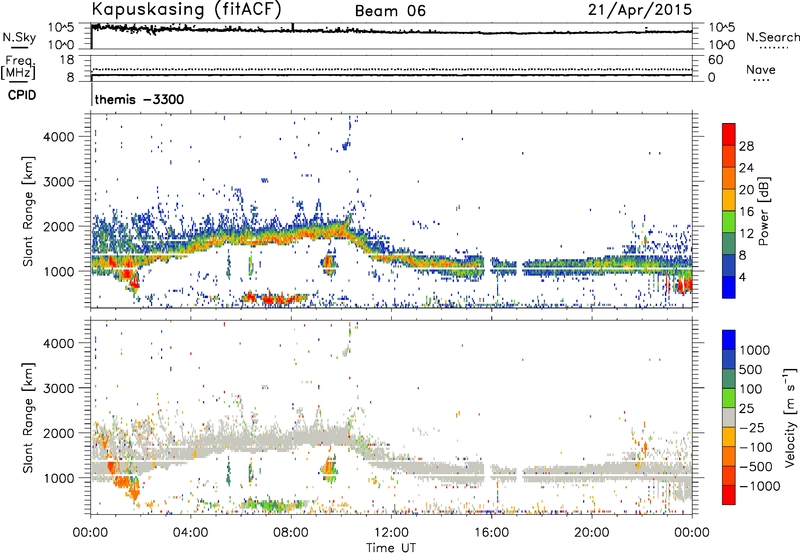Select the '-100' label on Velocity color bar
Screen dimensions: 800x554
[755, 447]
